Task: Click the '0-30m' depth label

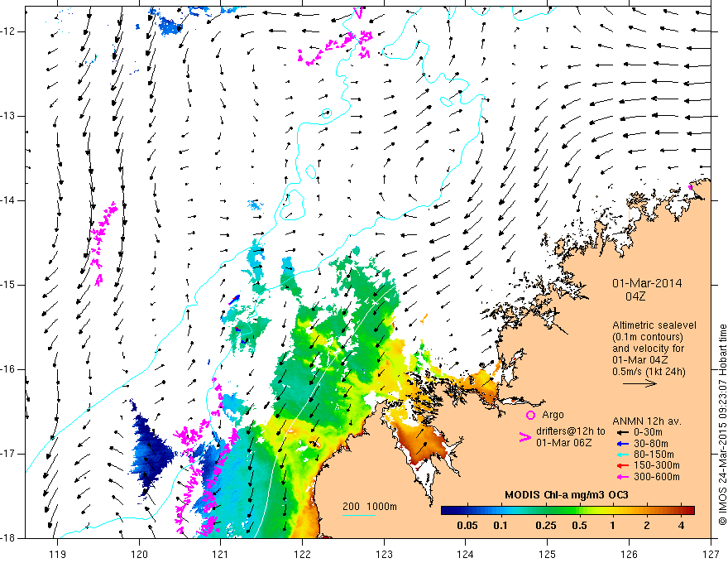Action: 648,432
